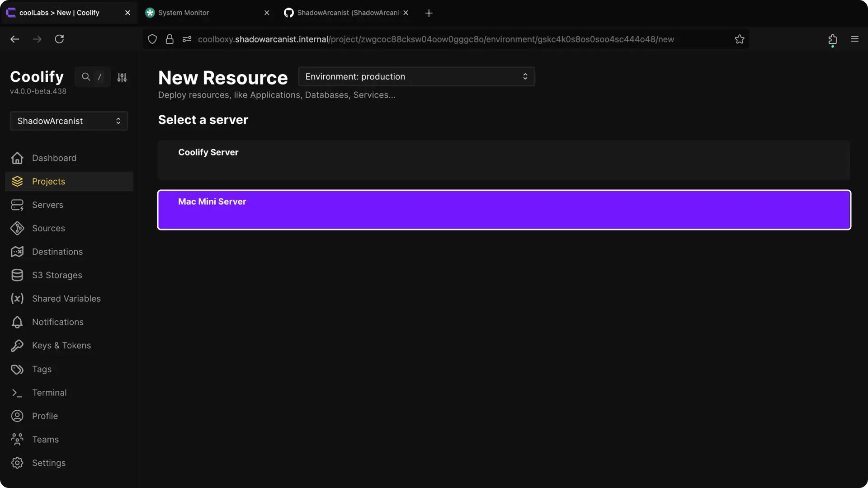Open the browser extensions icon

click(x=832, y=39)
